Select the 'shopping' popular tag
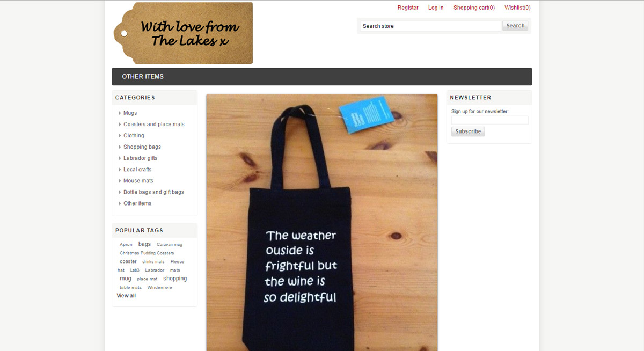The image size is (644, 351). 175,279
